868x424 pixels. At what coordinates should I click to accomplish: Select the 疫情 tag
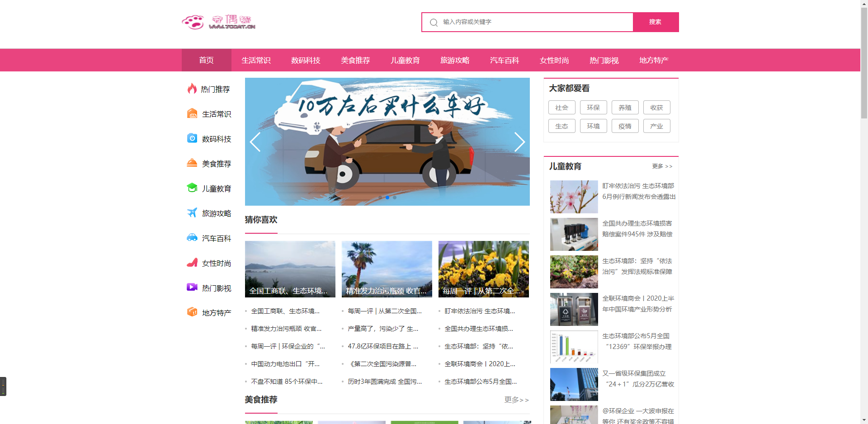(x=625, y=126)
